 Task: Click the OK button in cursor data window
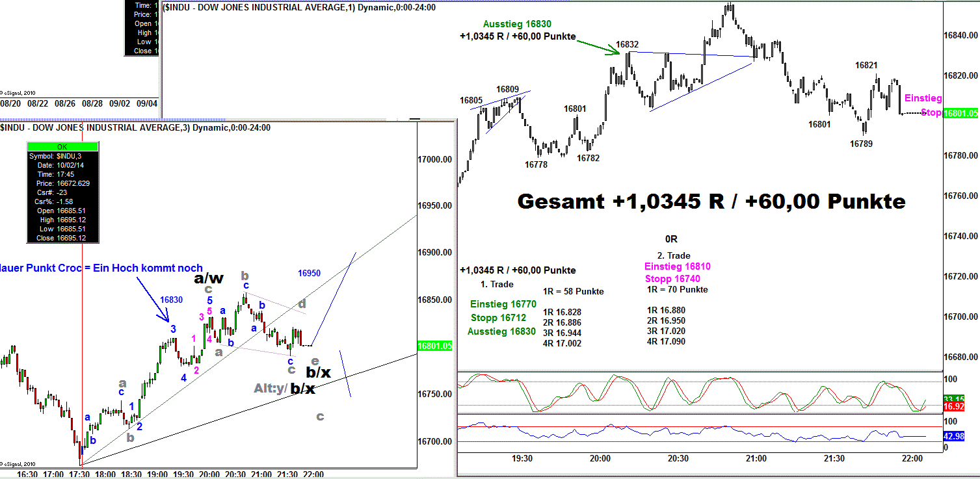62,147
